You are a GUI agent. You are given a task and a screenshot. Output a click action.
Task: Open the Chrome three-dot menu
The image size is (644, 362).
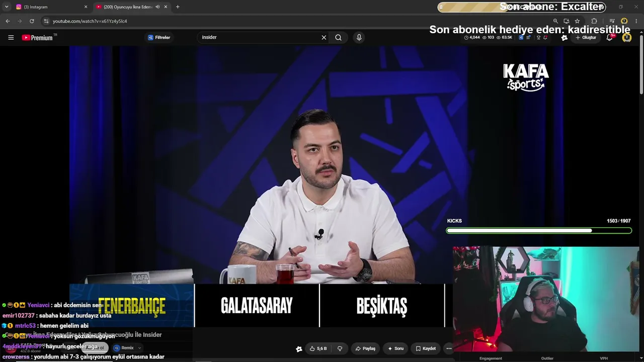coord(636,21)
